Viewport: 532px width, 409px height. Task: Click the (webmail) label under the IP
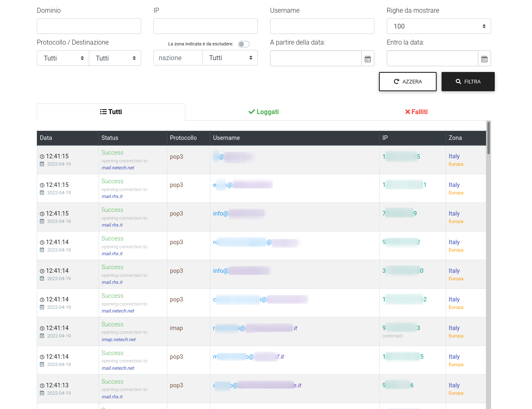tap(392, 336)
